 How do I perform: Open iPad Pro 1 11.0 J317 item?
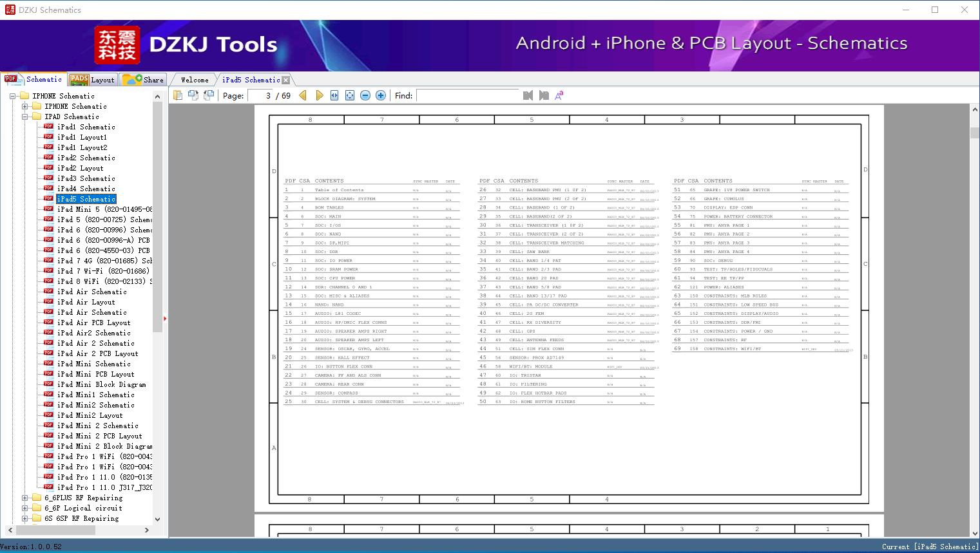pyautogui.click(x=104, y=487)
